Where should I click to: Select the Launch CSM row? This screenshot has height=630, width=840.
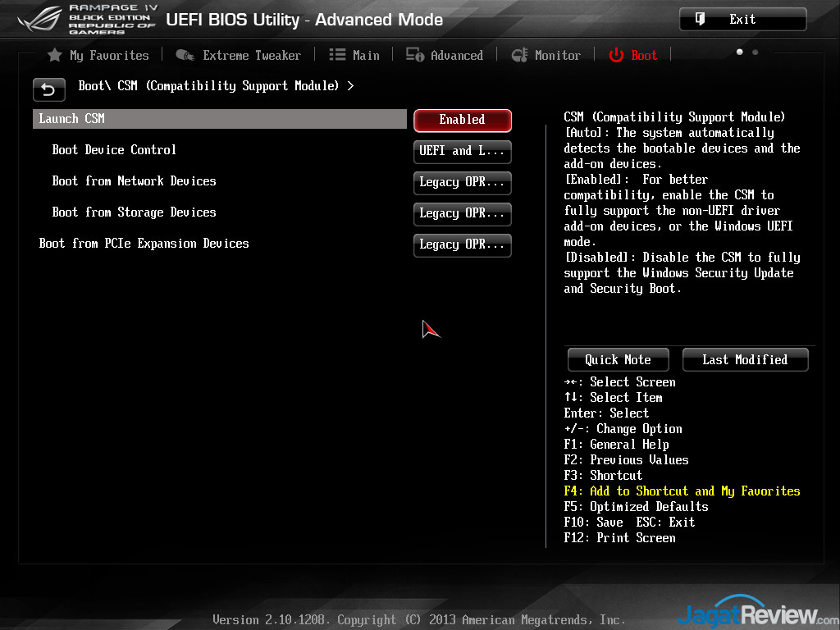click(220, 119)
